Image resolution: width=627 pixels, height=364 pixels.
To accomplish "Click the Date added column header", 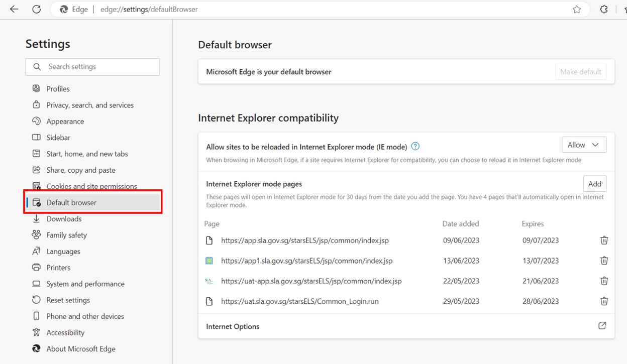I will 461,224.
